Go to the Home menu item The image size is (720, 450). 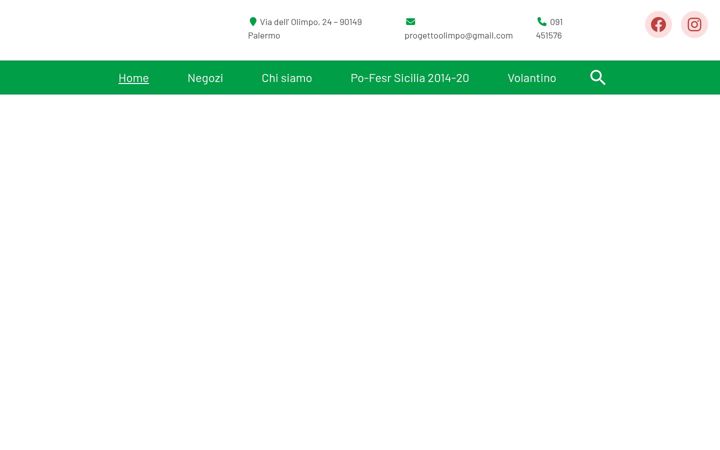tap(134, 78)
